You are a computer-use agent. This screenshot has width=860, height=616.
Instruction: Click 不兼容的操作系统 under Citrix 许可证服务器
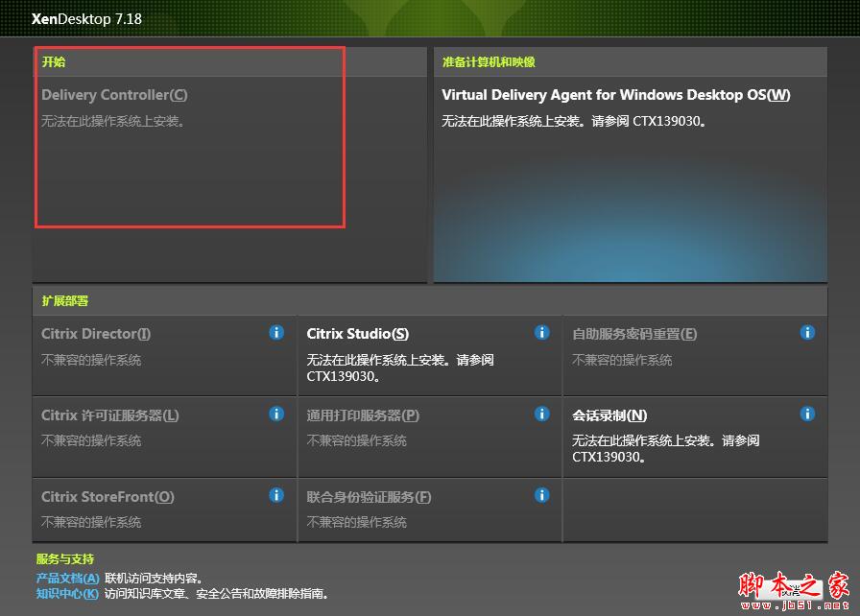[x=91, y=440]
